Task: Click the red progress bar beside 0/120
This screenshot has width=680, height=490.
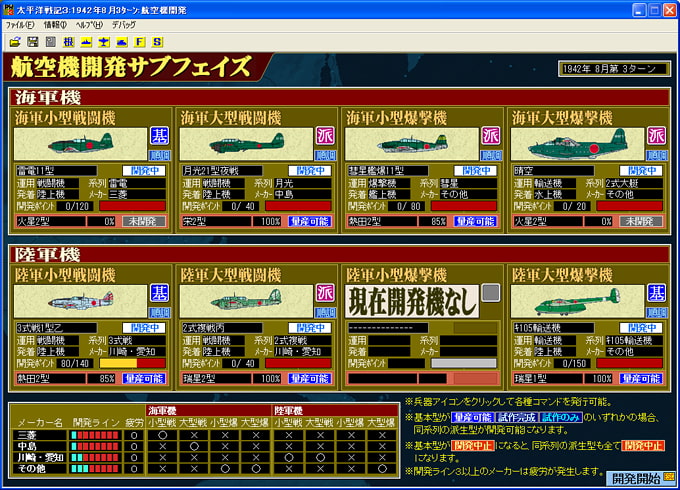Action: (133, 206)
